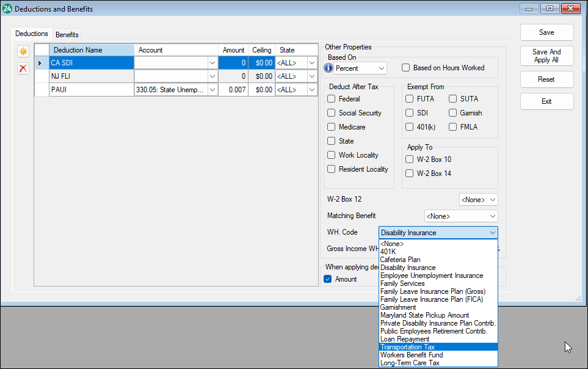Screen dimensions: 588x369
Task: Switch to the Benefits tab
Action: click(67, 35)
